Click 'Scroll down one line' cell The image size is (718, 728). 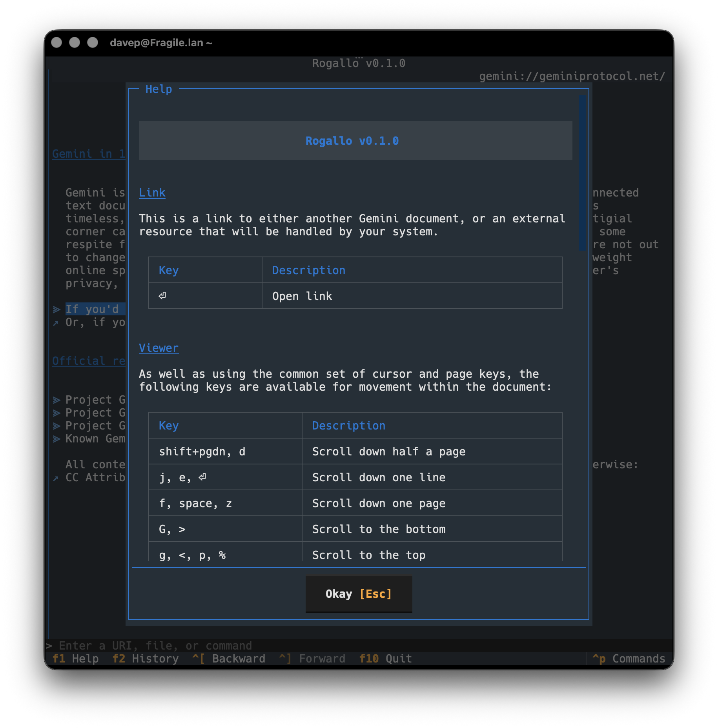[432, 477]
